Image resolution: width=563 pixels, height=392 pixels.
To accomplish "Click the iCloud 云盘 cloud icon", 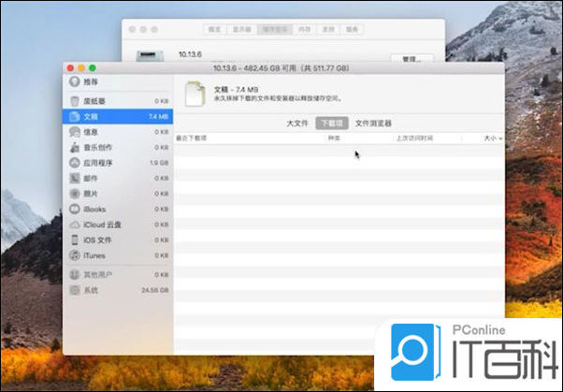I will tap(75, 225).
